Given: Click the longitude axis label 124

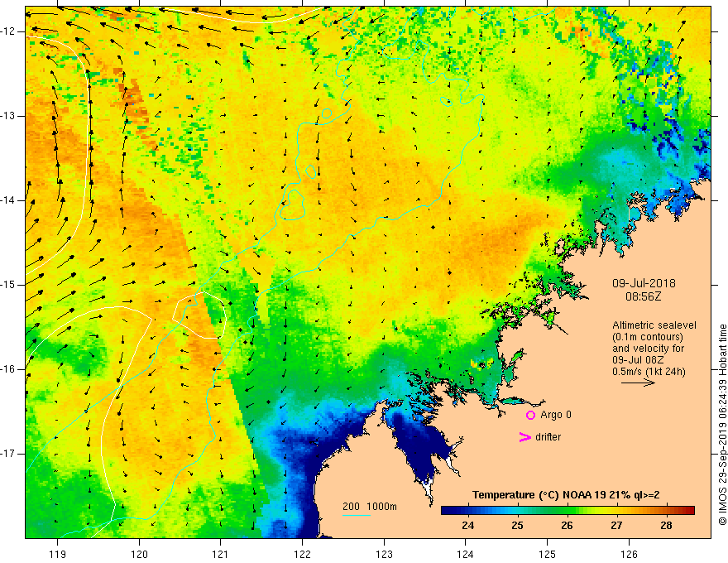Looking at the screenshot, I should pos(466,554).
